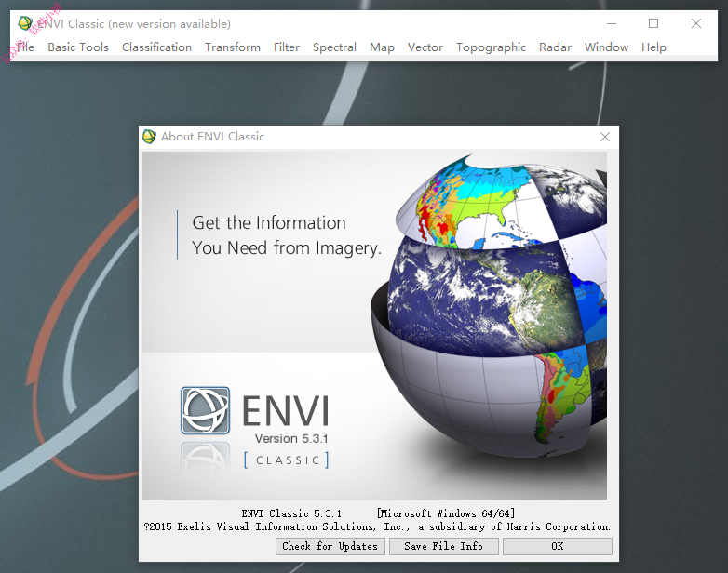Click the Exelis Visual Information Solutions copyright line

pyautogui.click(x=377, y=526)
